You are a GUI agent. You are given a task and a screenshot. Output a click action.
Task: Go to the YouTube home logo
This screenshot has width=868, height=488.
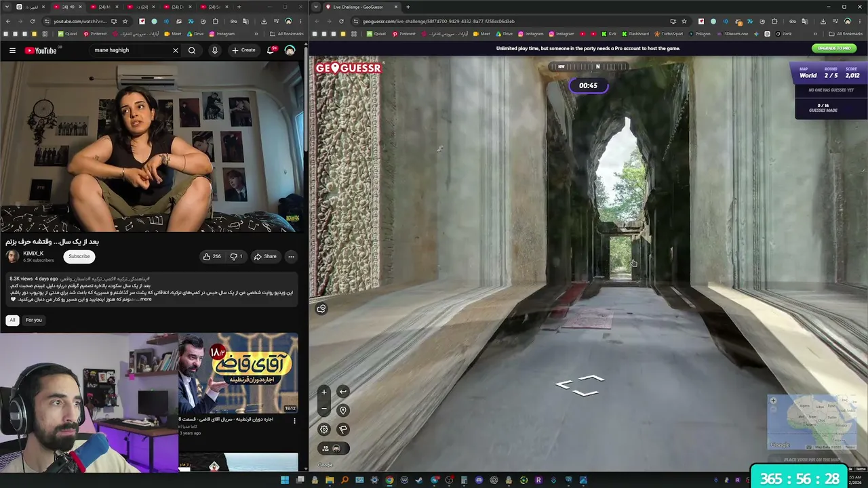41,50
